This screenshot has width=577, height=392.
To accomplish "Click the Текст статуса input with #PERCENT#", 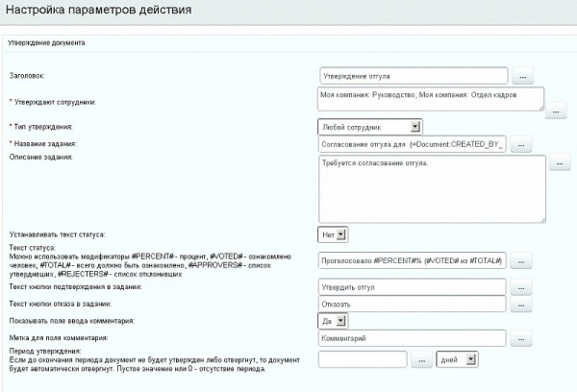I will [x=412, y=260].
